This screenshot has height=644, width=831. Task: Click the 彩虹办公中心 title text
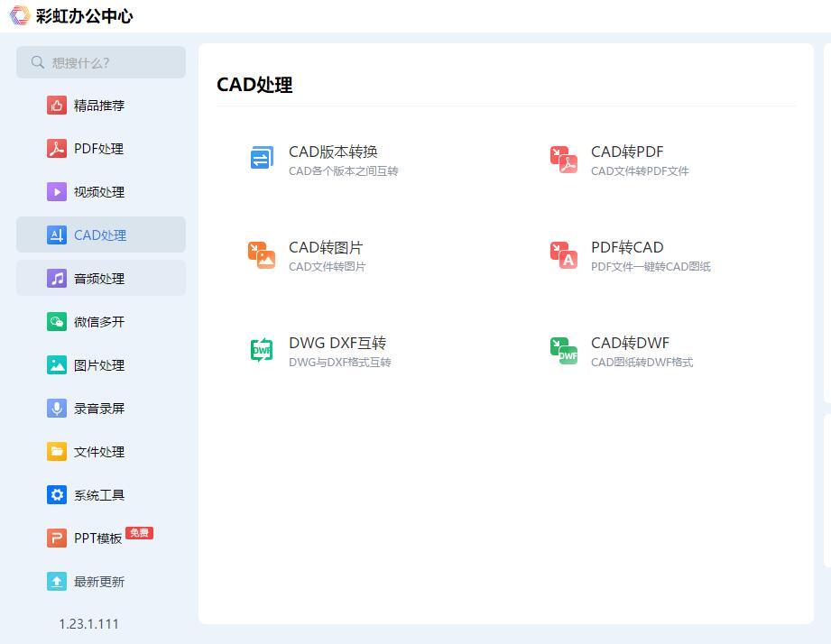tap(84, 16)
